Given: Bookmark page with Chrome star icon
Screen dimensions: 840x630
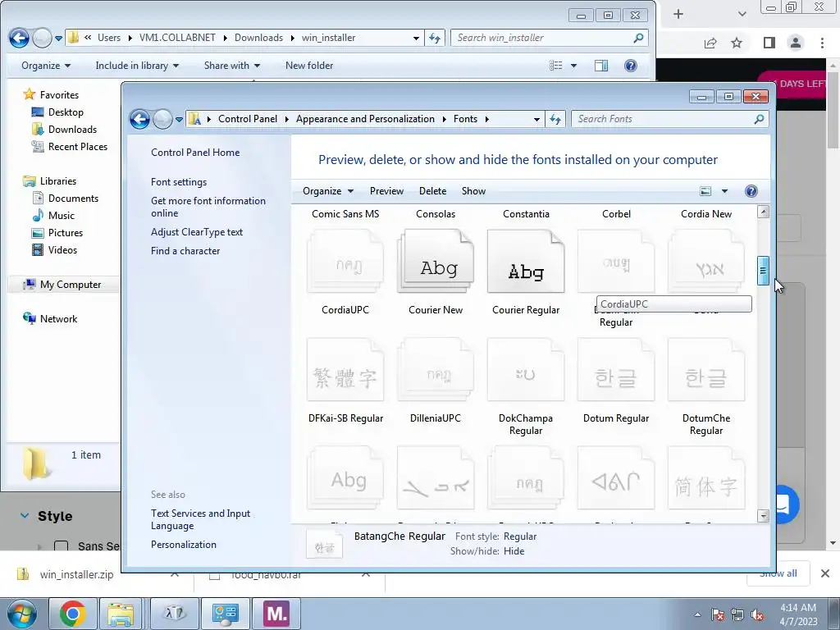Looking at the screenshot, I should pos(737,43).
